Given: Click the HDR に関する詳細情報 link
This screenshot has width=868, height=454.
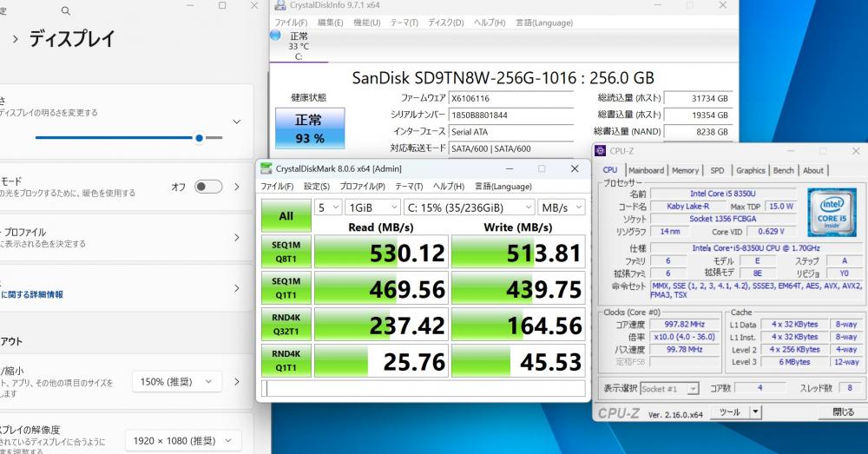Looking at the screenshot, I should pos(31,294).
